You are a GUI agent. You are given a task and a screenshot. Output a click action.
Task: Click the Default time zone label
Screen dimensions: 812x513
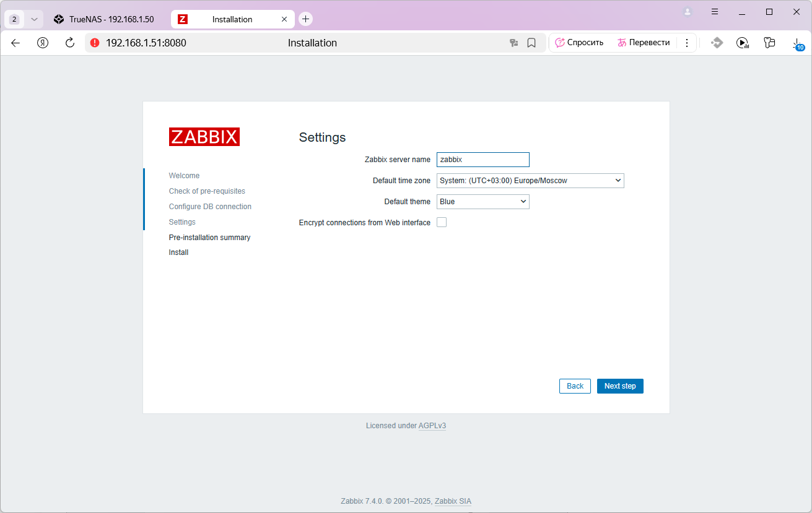coord(401,181)
